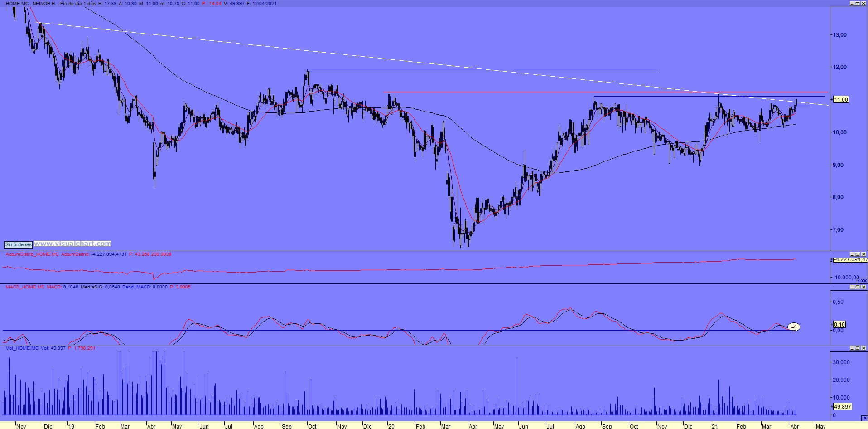Click the 11,00 current price tag on axis
868x429 pixels.
click(841, 100)
